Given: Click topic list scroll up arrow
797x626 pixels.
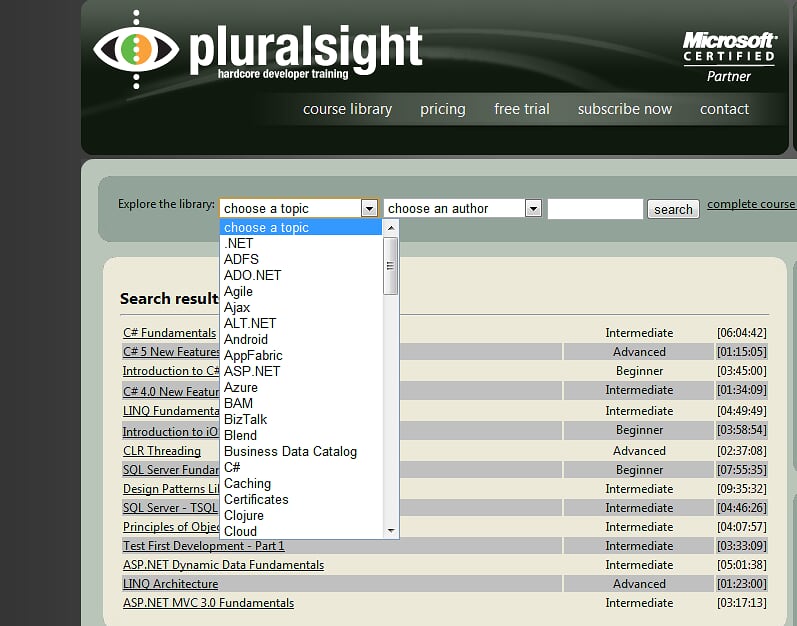Looking at the screenshot, I should tap(390, 228).
